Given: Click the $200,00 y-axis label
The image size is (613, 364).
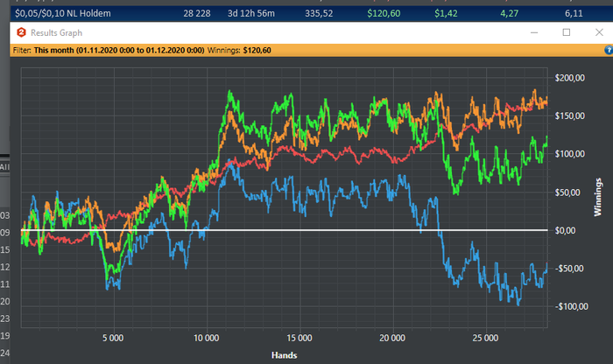Looking at the screenshot, I should pyautogui.click(x=569, y=78).
